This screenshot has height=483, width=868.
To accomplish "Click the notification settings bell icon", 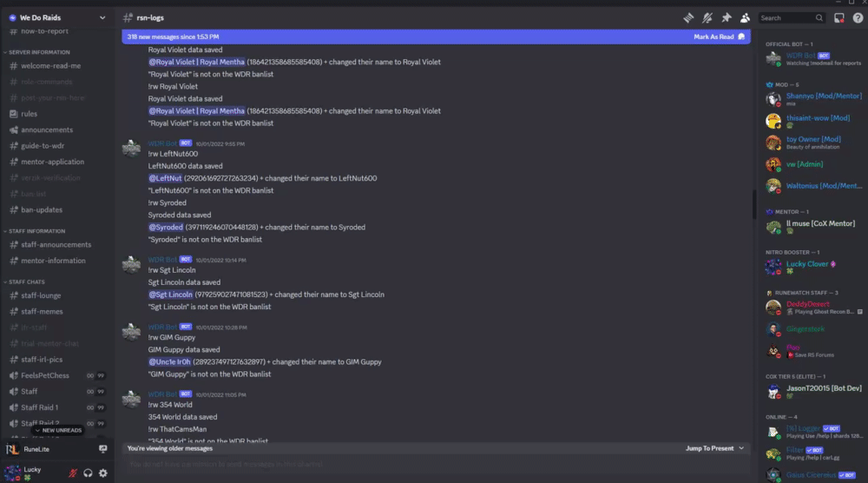I will [707, 17].
